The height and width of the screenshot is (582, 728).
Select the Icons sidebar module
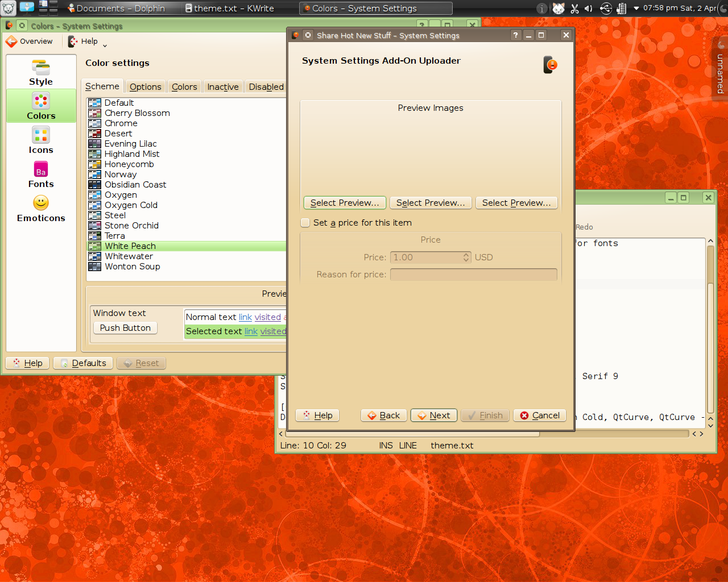click(x=41, y=140)
